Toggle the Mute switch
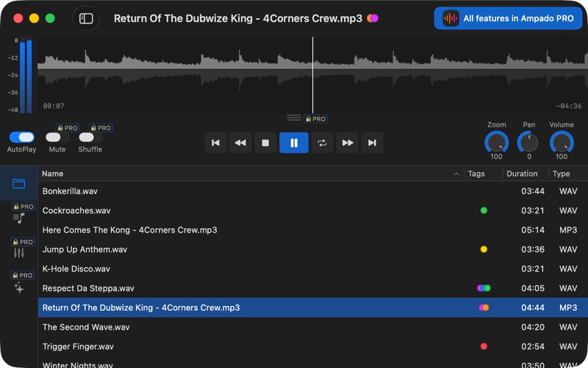Screen dimensions: 588x368 click(x=57, y=138)
